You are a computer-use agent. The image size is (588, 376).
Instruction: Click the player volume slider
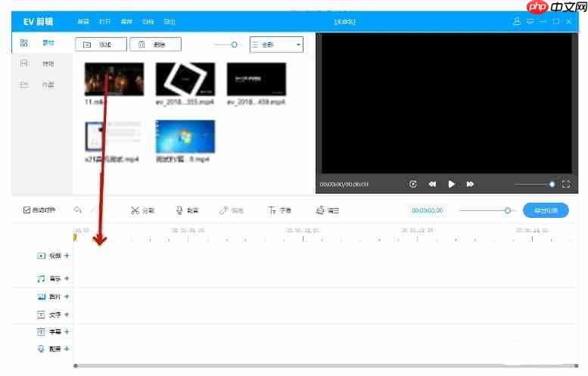[534, 184]
